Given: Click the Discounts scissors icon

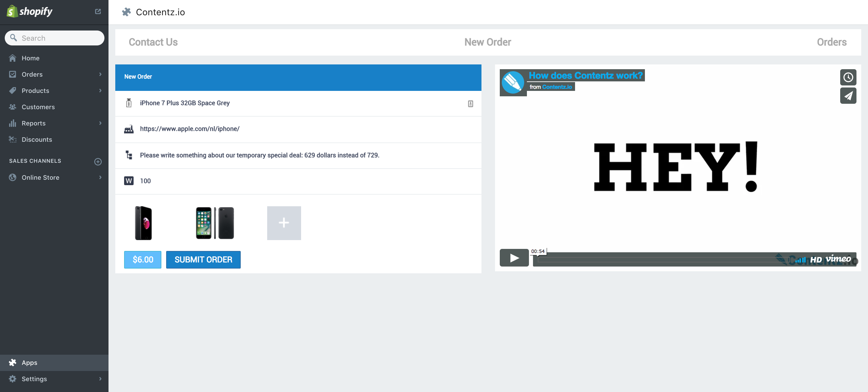Looking at the screenshot, I should tap(13, 139).
